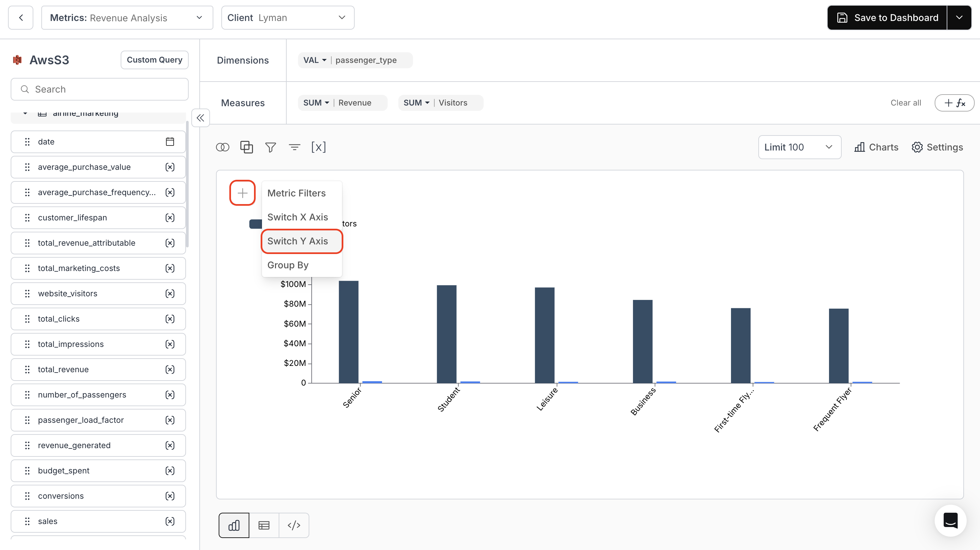Viewport: 980px width, 550px height.
Task: Choose Group By in the context menu
Action: [288, 265]
